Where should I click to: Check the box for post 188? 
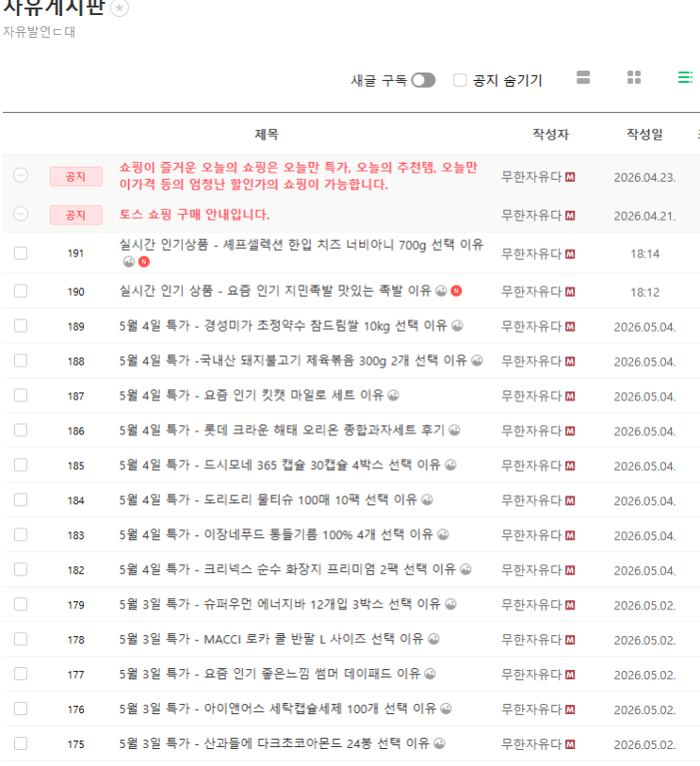point(21,361)
